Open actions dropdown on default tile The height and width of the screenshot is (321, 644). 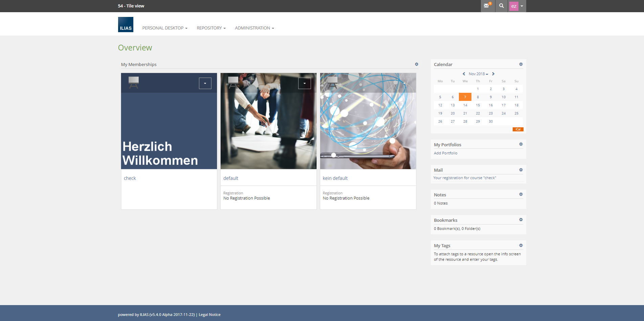(305, 83)
